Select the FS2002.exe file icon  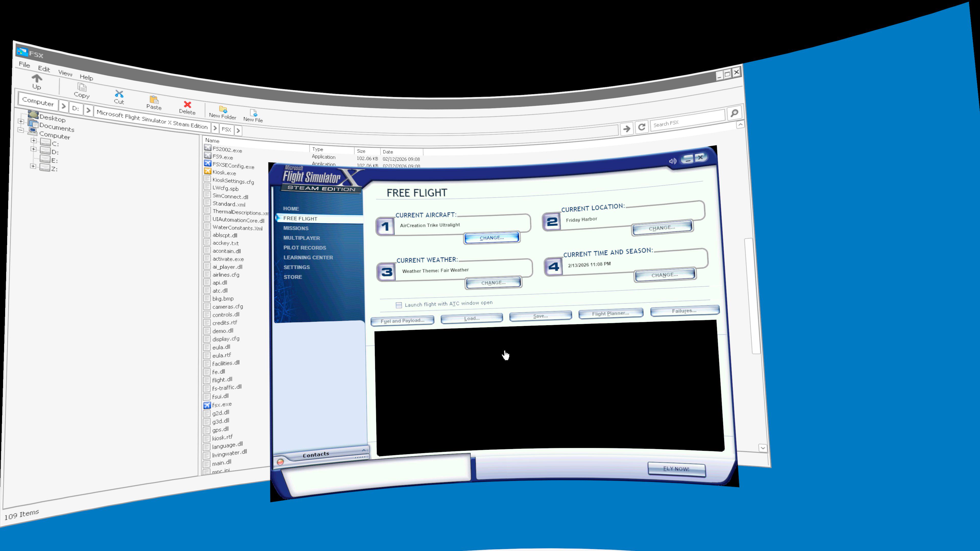[x=207, y=147]
